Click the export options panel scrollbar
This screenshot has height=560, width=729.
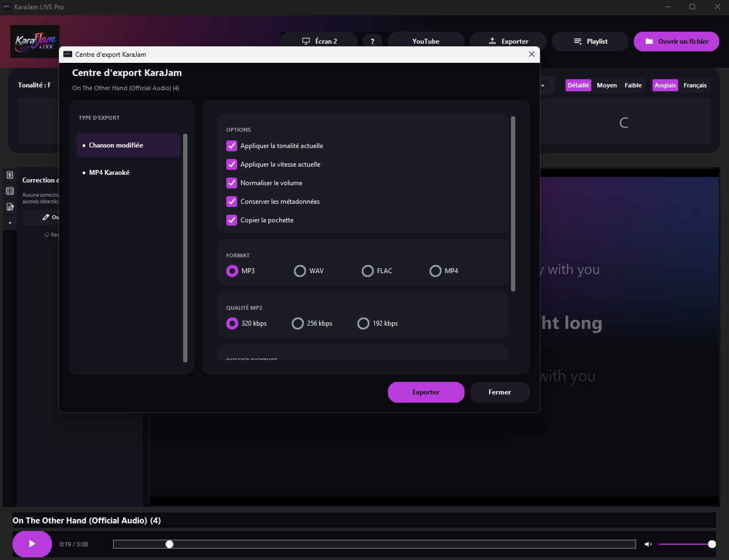[513, 204]
